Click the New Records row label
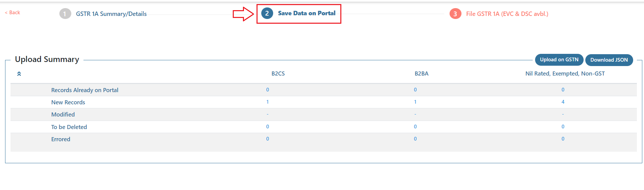 pyautogui.click(x=68, y=102)
